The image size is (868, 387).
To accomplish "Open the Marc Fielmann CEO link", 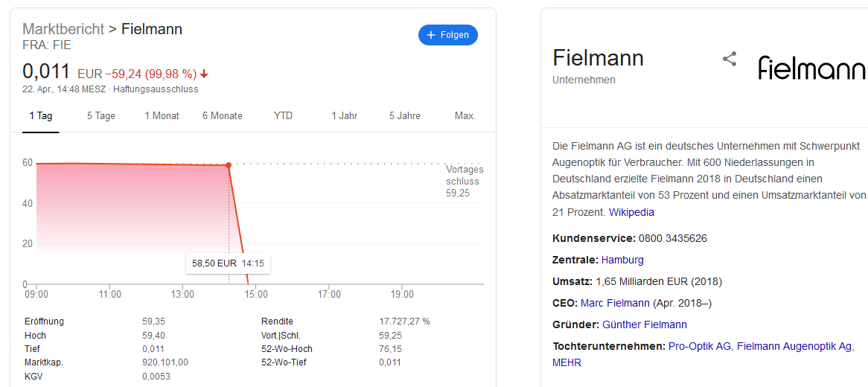I will (615, 303).
